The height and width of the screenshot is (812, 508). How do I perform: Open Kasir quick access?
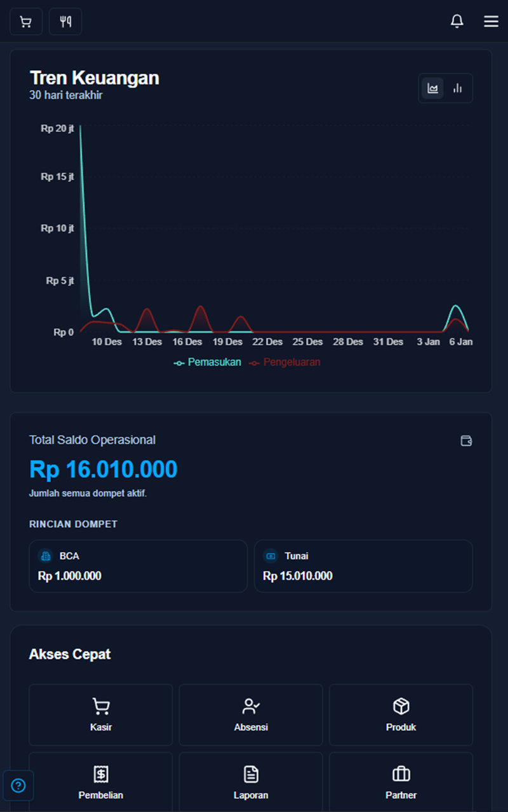101,714
